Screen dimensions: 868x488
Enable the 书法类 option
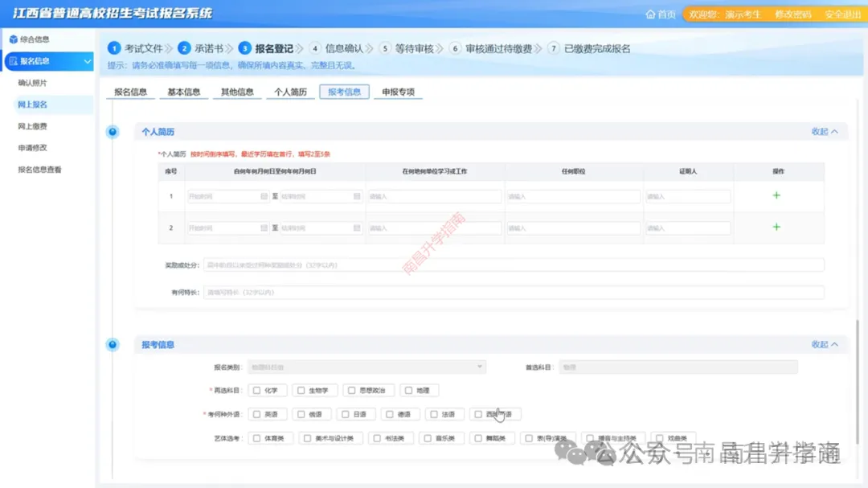[x=377, y=438]
